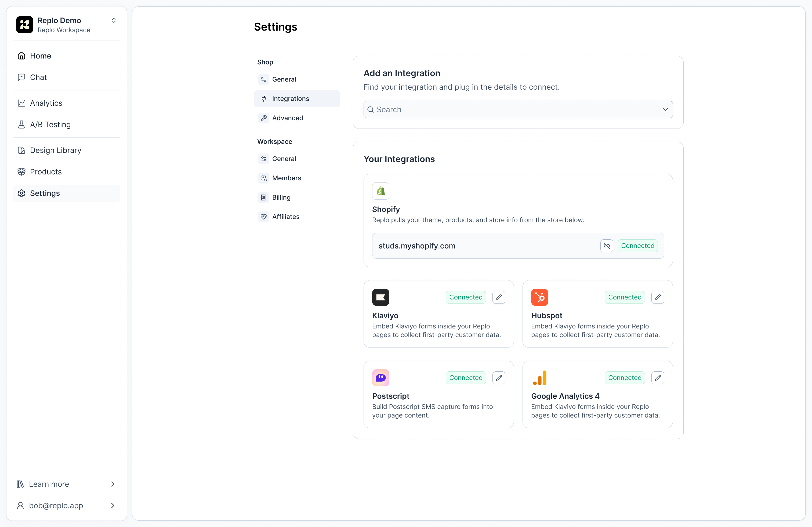
Task: Edit the Postscript integration with the pencil button
Action: click(x=498, y=378)
